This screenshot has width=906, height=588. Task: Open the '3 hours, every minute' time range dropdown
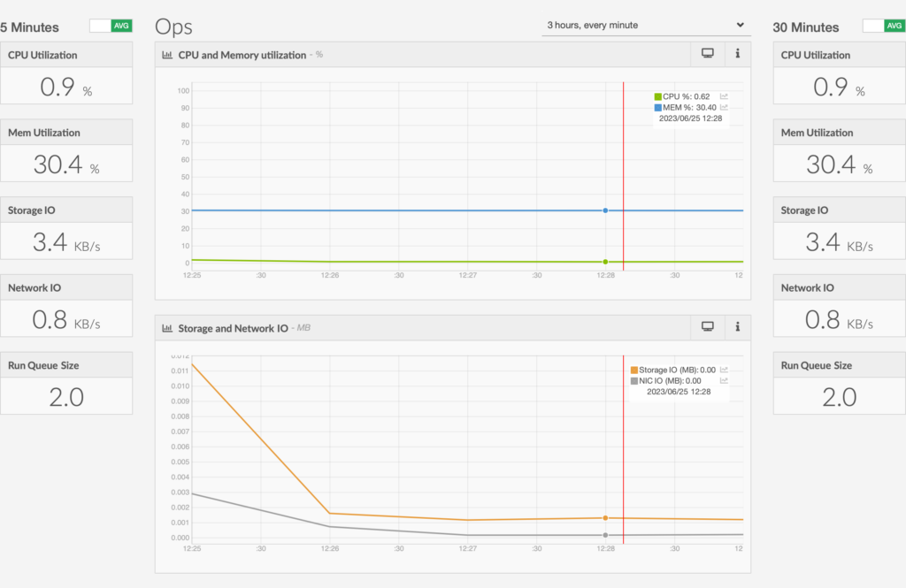pyautogui.click(x=646, y=26)
